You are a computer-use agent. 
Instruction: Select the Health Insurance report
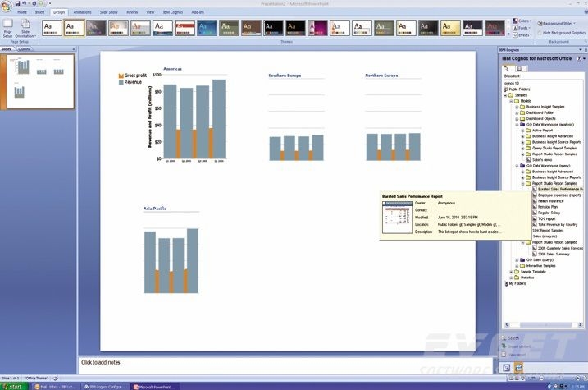coord(550,201)
